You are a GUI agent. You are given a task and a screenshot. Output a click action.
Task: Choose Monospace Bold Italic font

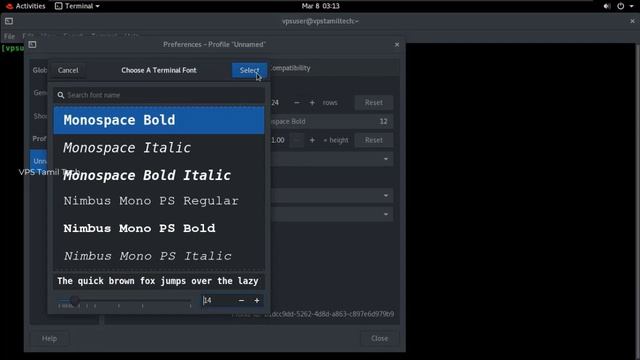click(x=159, y=175)
